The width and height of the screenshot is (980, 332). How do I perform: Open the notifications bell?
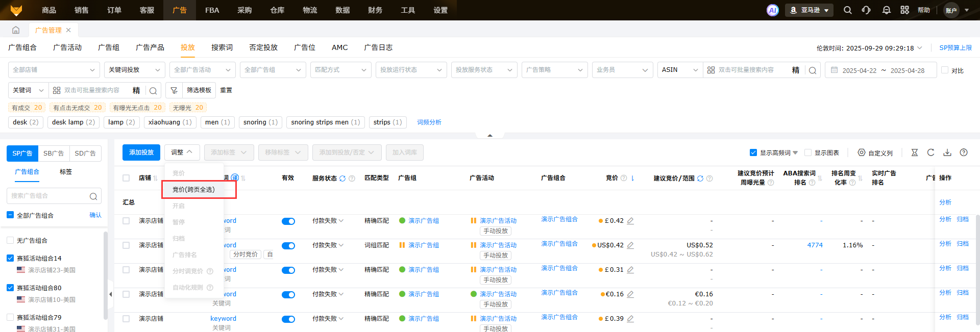point(886,10)
